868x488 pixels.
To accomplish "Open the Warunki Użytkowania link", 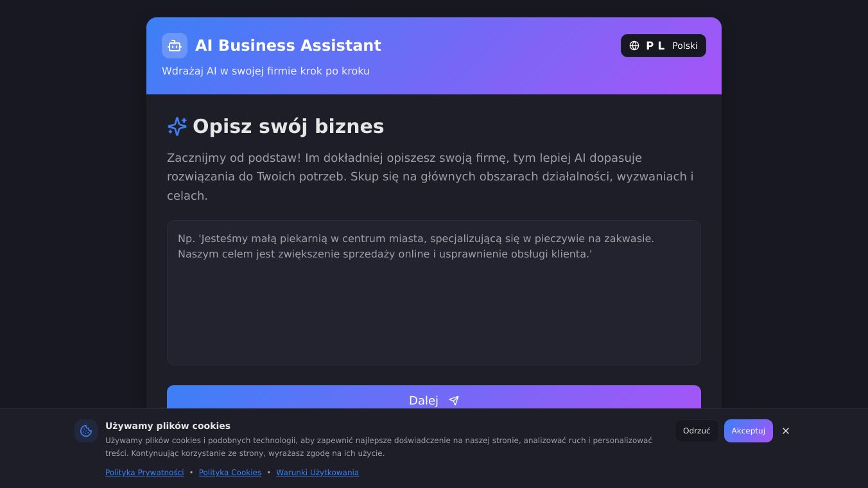I will (317, 473).
